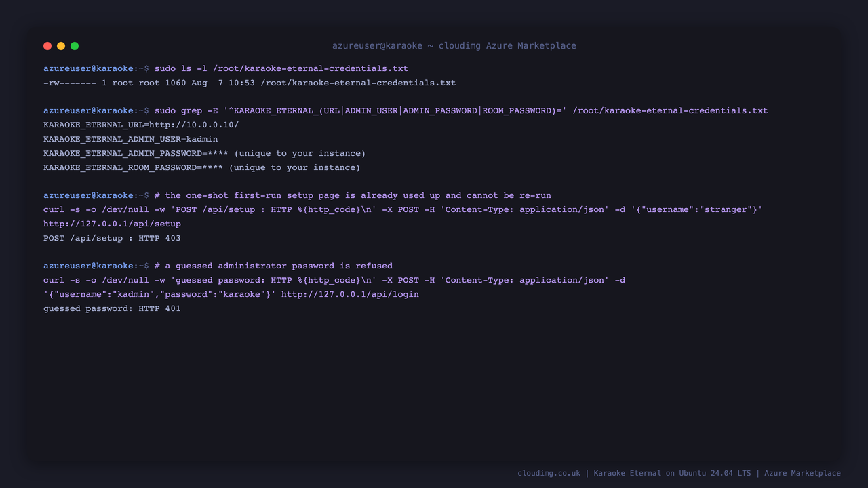The height and width of the screenshot is (488, 868).
Task: Click the 'KARAOKE_ETERNAL_URL=http://10.0.0.10/' output line
Action: [x=141, y=125]
